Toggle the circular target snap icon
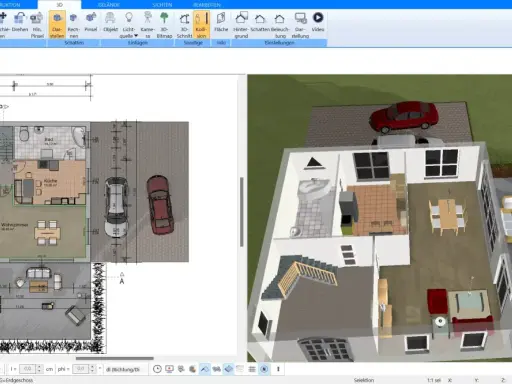The height and width of the screenshot is (384, 512). [264, 369]
